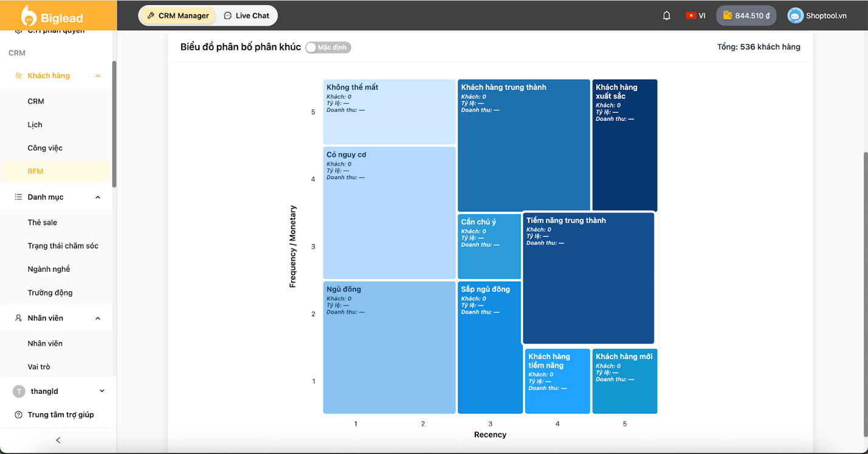The width and height of the screenshot is (868, 454).
Task: Open the help center question-mark icon
Action: (18, 414)
